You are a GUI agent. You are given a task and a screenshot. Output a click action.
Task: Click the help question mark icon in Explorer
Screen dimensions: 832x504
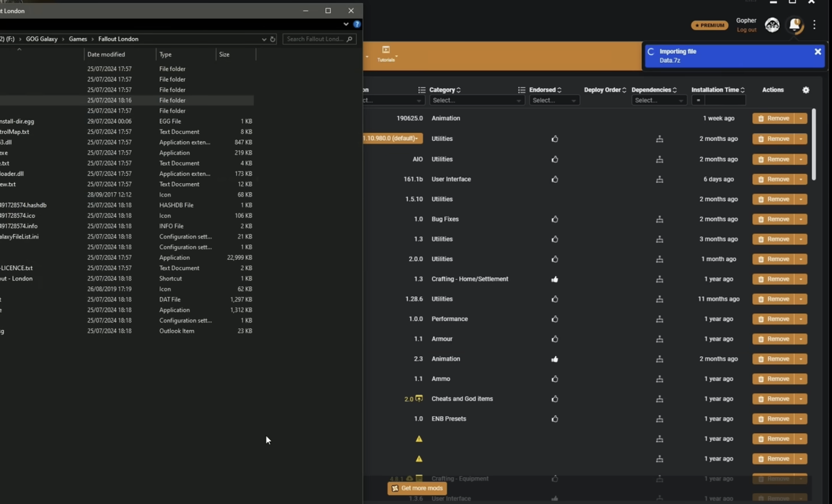[357, 24]
